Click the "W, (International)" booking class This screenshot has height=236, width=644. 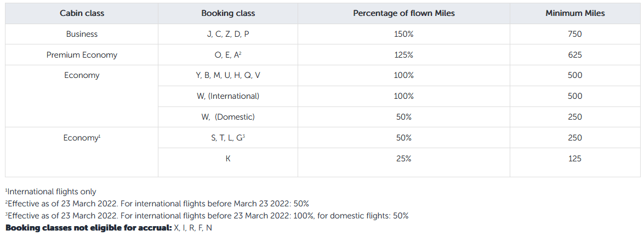(228, 96)
